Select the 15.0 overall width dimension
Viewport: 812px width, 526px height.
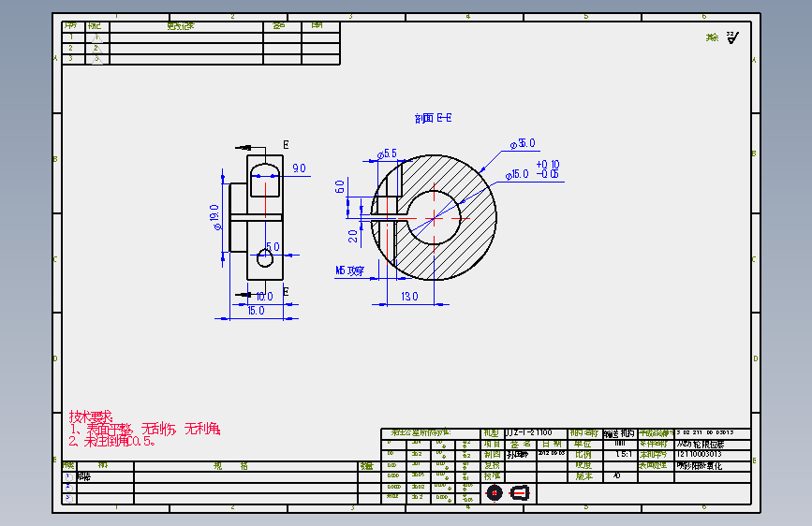[257, 311]
